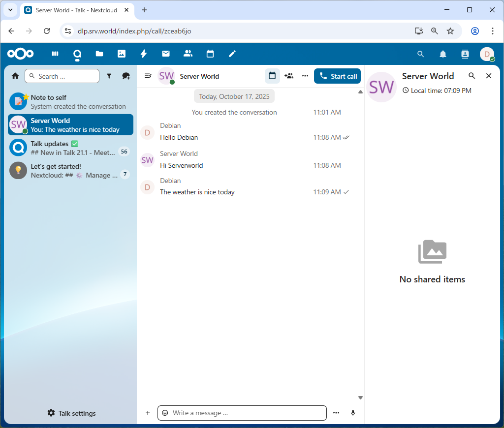Click the Write a message field

[x=242, y=413]
